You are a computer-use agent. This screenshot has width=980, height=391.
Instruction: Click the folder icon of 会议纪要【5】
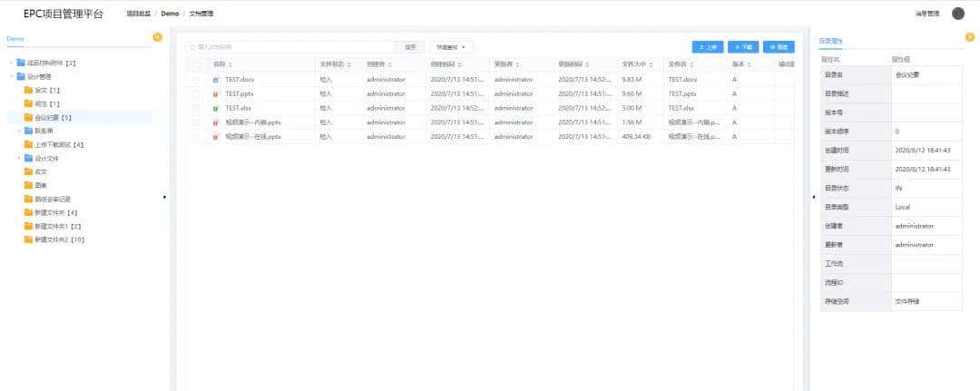click(28, 117)
